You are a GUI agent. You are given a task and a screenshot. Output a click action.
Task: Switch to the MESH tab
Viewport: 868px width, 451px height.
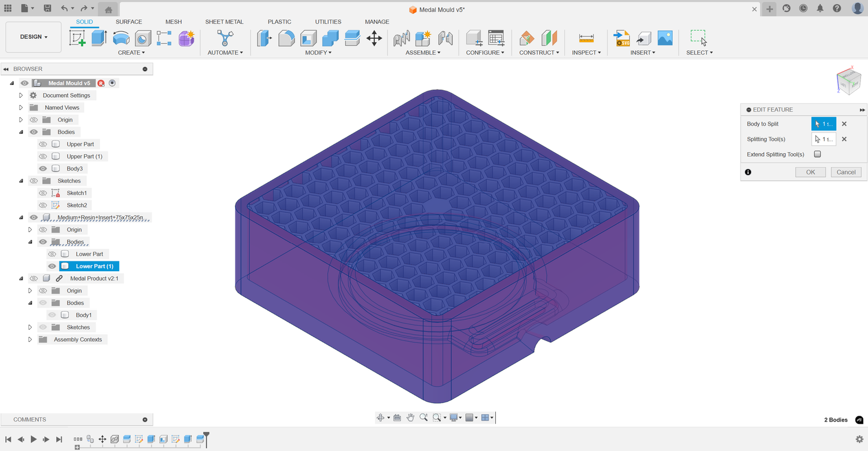click(174, 22)
